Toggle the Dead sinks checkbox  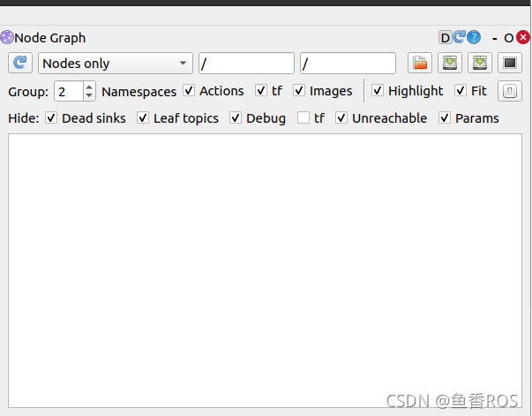[x=51, y=118]
